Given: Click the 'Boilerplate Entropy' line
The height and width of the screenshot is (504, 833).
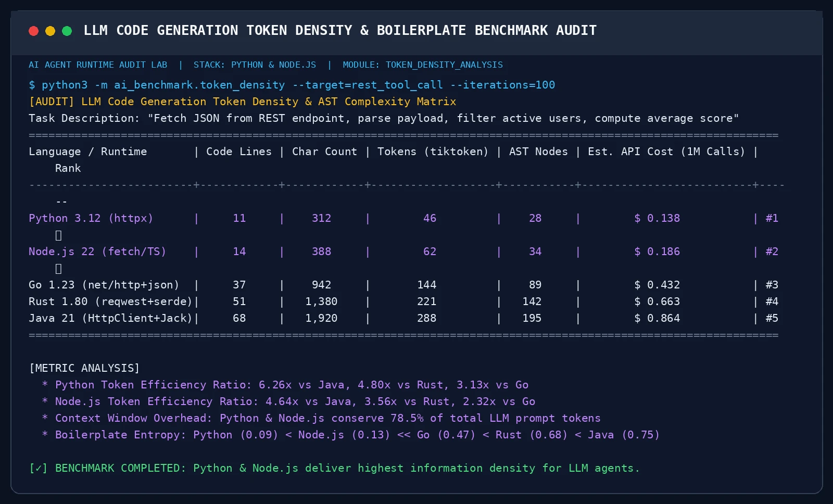Looking at the screenshot, I should pyautogui.click(x=351, y=435).
